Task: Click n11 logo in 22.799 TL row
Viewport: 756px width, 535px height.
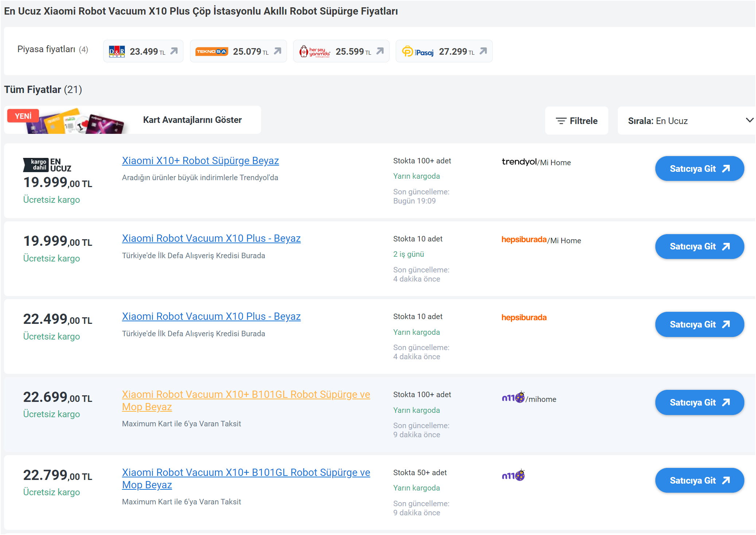Action: 513,475
